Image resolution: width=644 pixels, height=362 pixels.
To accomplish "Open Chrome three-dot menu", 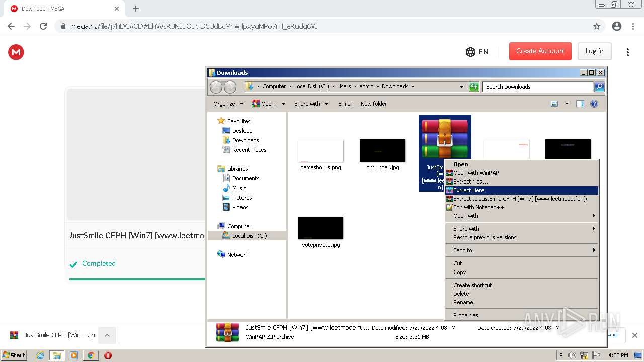I will click(x=633, y=26).
